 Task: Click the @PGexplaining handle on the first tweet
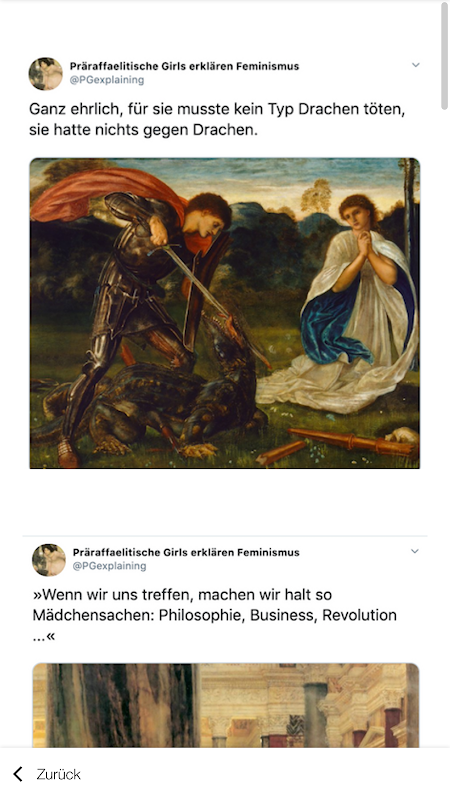107,80
